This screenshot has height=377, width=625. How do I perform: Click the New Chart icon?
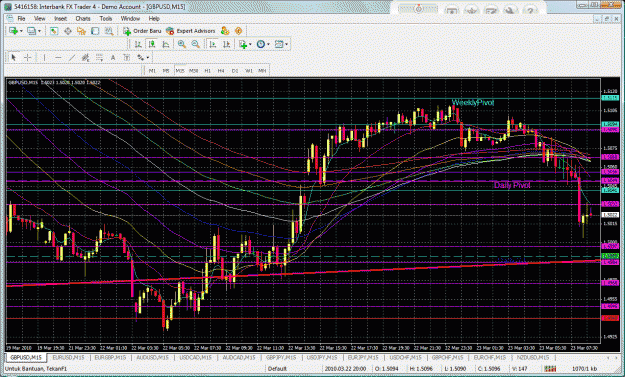[x=13, y=31]
